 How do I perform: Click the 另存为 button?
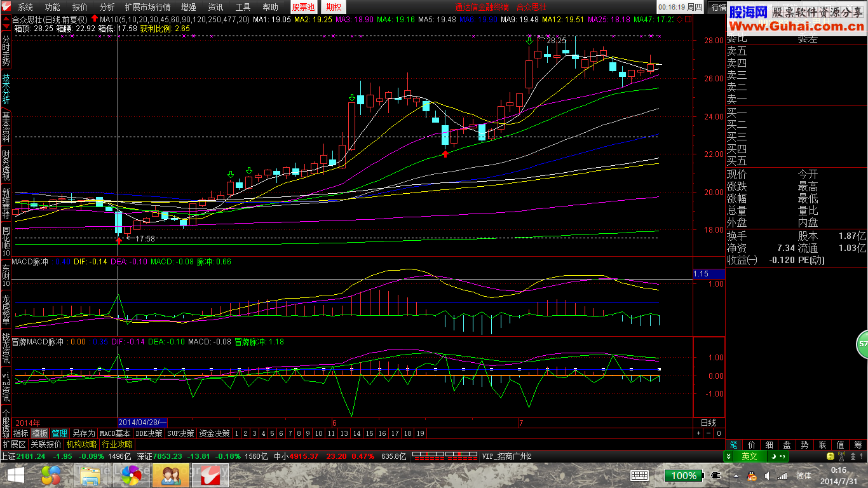coord(83,433)
